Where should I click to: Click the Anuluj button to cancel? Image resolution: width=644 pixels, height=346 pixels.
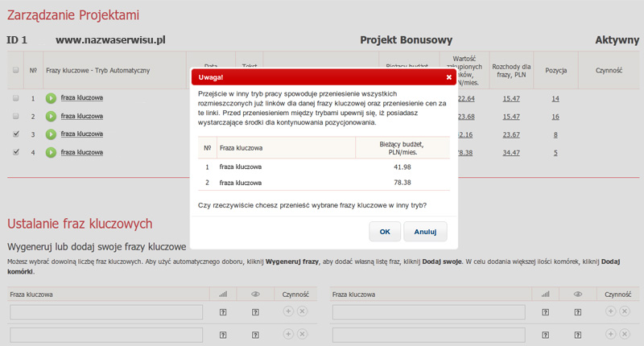(425, 232)
